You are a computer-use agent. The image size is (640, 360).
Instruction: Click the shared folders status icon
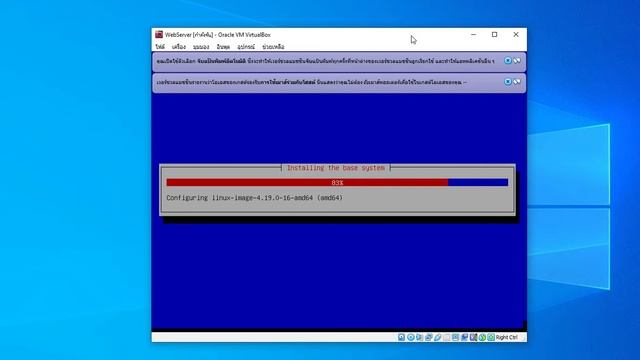tap(447, 337)
